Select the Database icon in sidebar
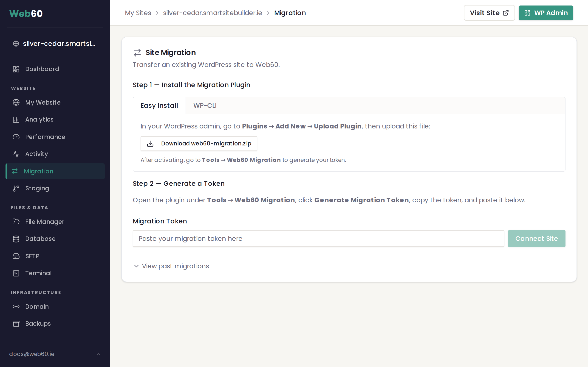The width and height of the screenshot is (588, 367). [x=16, y=239]
